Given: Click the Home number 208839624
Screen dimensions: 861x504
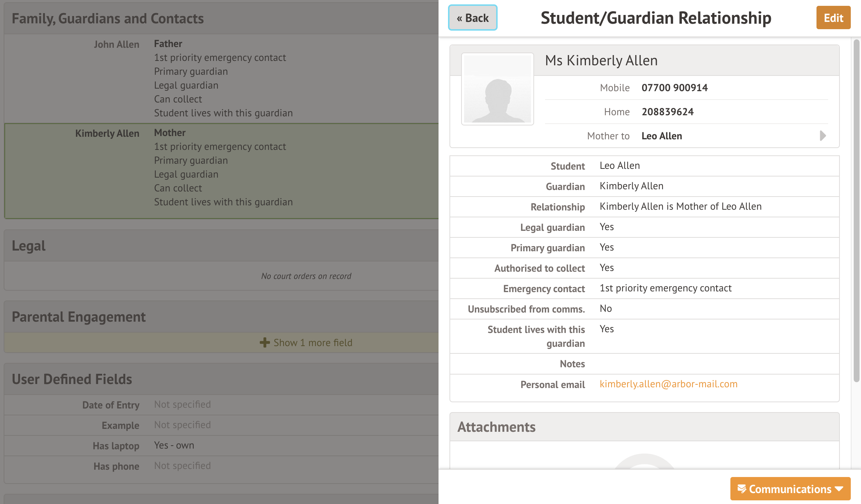Looking at the screenshot, I should pos(667,112).
